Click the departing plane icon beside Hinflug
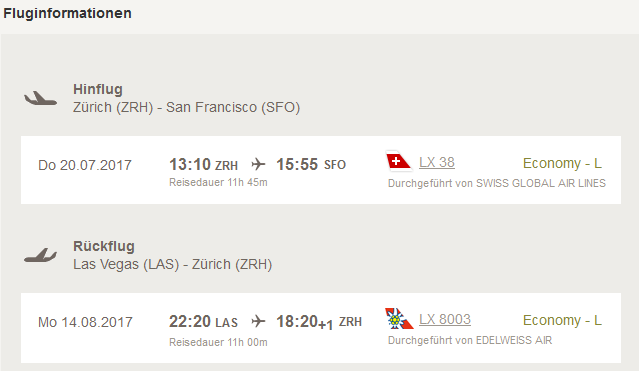 click(x=40, y=98)
